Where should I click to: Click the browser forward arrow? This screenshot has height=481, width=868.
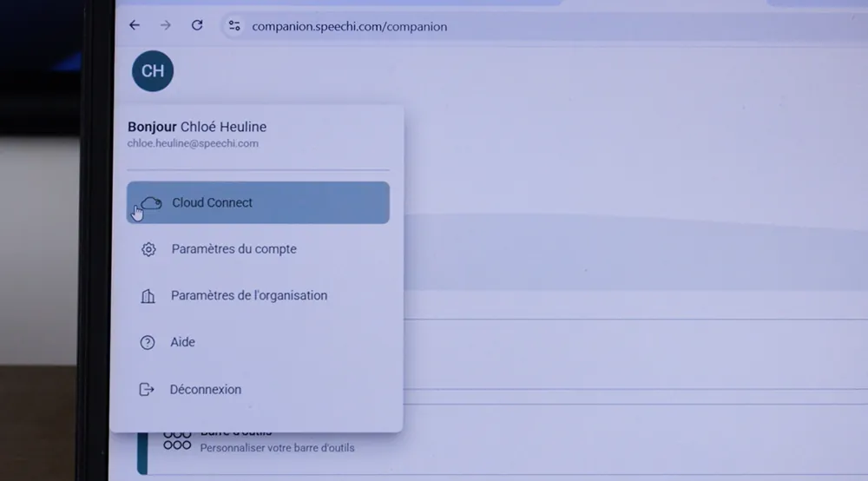(166, 25)
